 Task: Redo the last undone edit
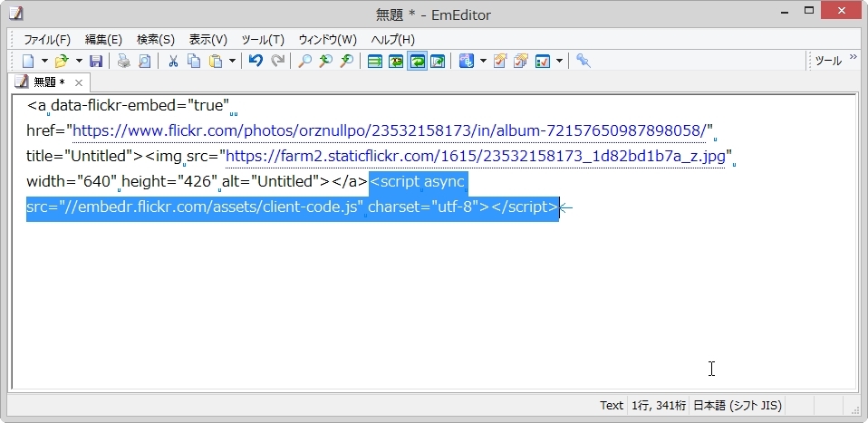pos(277,61)
